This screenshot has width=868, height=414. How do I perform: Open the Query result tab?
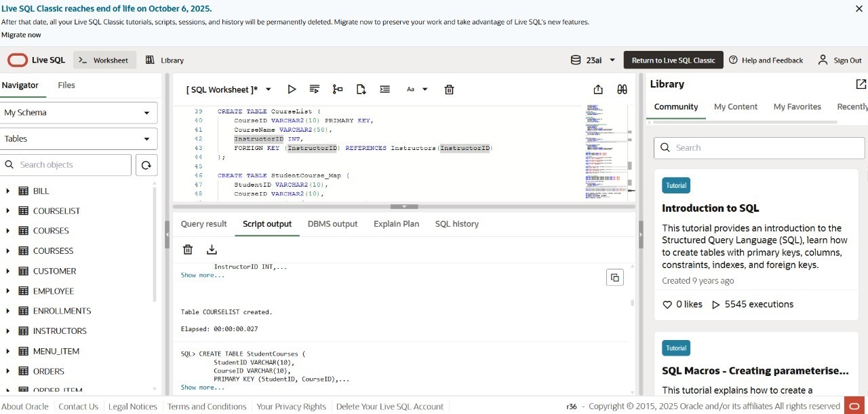tap(203, 223)
